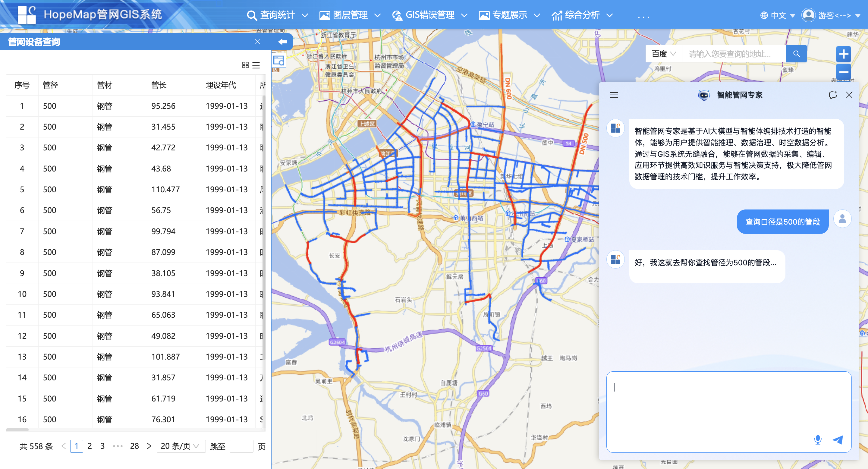The width and height of the screenshot is (868, 469).
Task: Open the 综合分析 menu
Action: 582,15
